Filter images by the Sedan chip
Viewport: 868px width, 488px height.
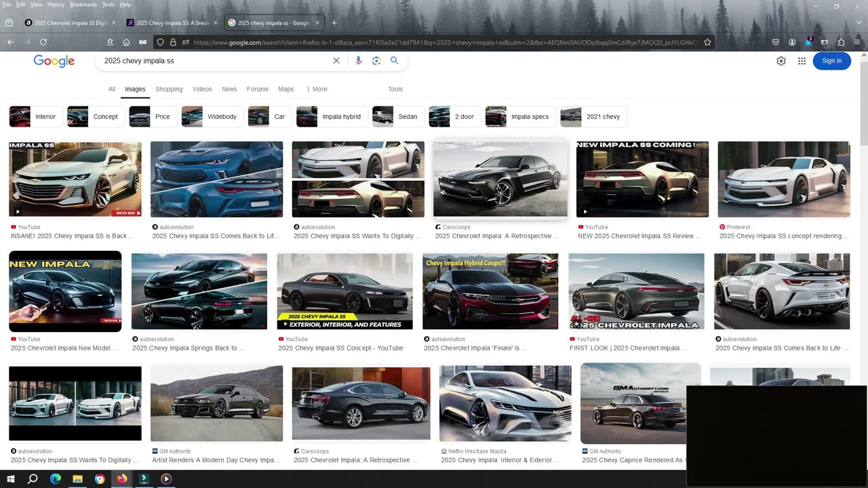coord(398,117)
